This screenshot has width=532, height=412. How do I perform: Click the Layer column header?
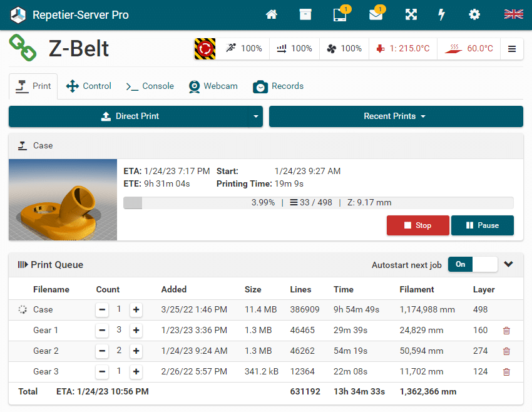pos(484,289)
